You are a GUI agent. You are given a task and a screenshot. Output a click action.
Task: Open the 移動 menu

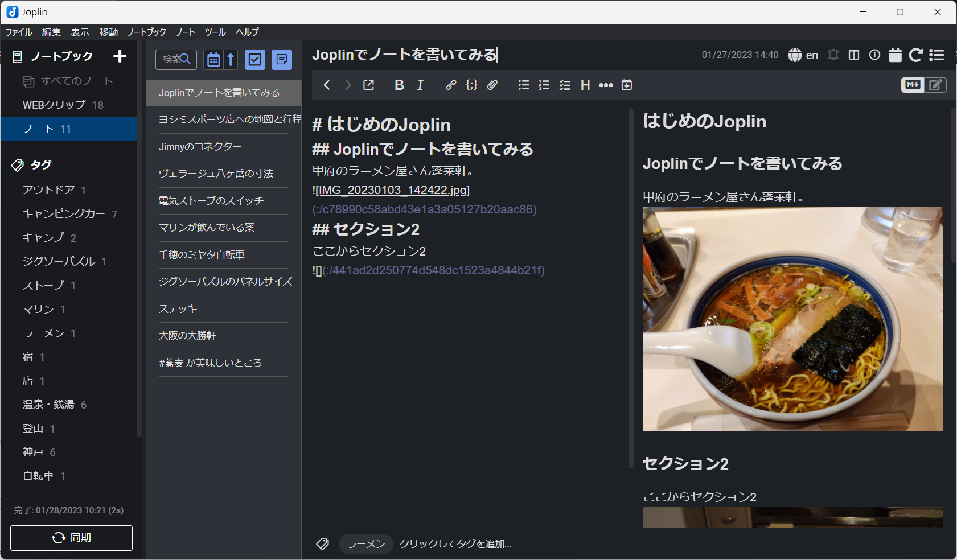click(x=108, y=32)
